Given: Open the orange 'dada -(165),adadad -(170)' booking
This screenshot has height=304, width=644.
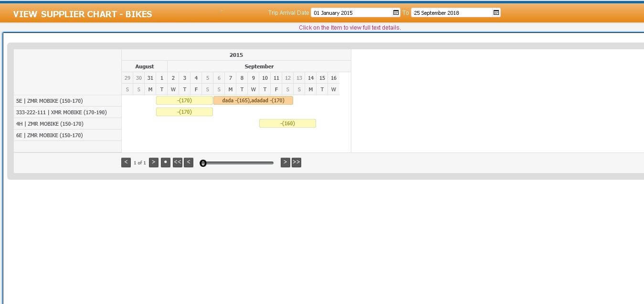Looking at the screenshot, I should [253, 100].
